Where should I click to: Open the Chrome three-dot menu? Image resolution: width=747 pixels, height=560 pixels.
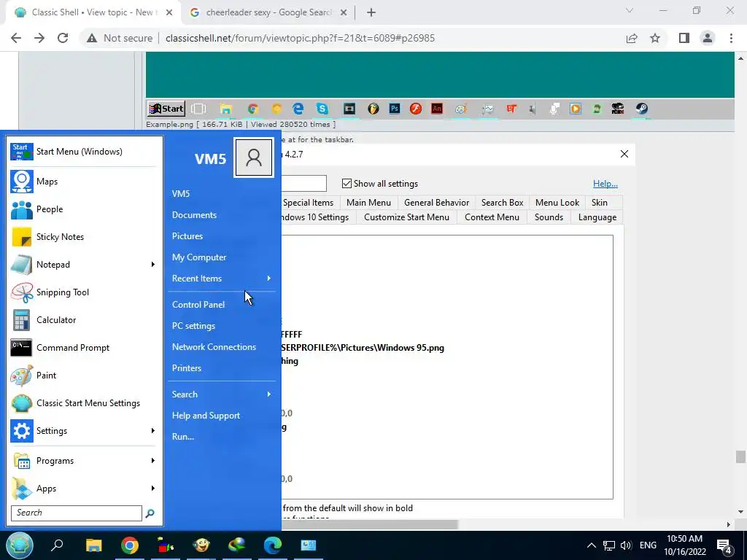point(731,38)
